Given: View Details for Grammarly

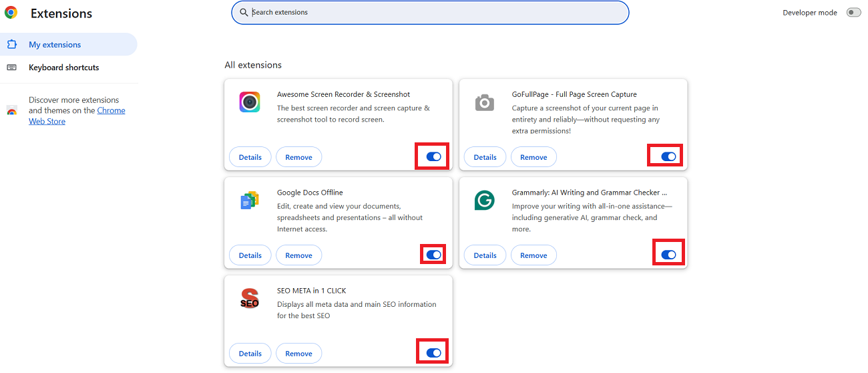Looking at the screenshot, I should [485, 255].
